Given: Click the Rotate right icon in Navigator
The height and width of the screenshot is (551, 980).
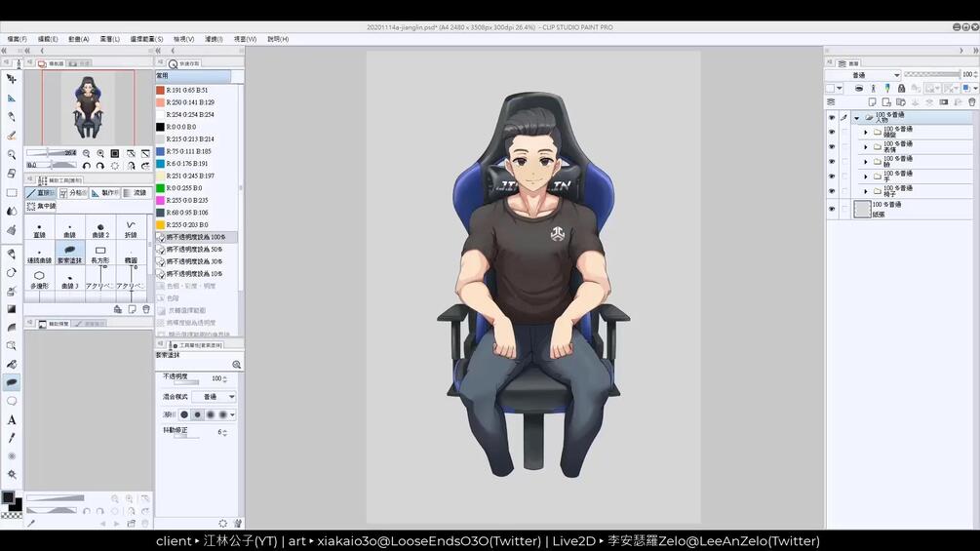Looking at the screenshot, I should pos(100,166).
